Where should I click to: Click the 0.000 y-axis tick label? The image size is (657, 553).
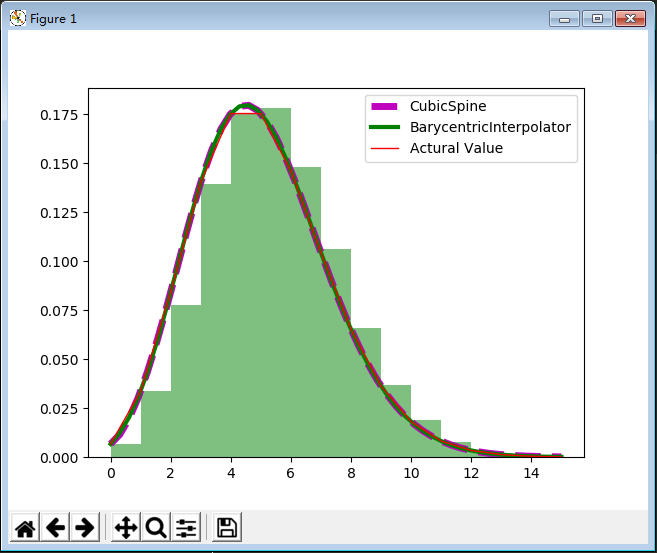[59, 458]
